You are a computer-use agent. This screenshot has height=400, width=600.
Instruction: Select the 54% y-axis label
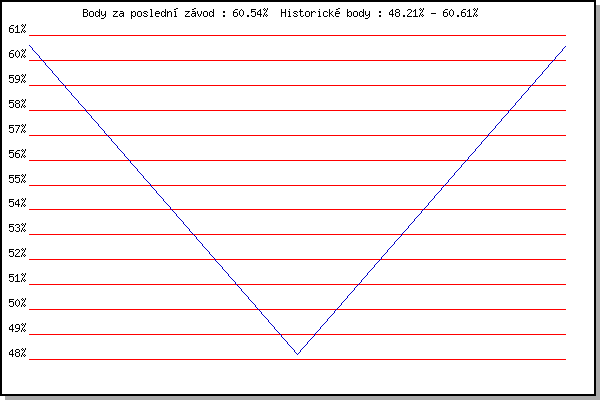17,203
